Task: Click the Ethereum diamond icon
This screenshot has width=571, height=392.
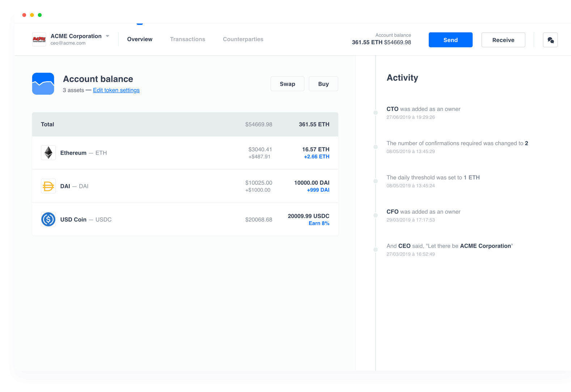Action: click(48, 153)
